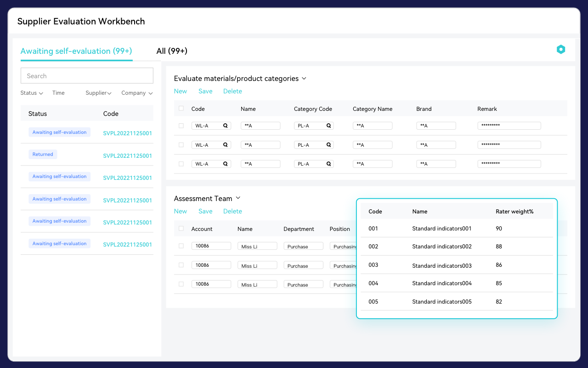This screenshot has height=368, width=588.
Task: Collapse the Assessment Team section
Action: pyautogui.click(x=238, y=198)
